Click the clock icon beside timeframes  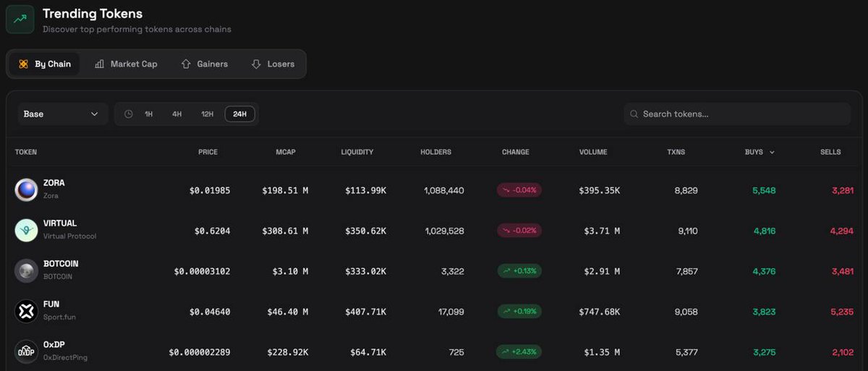(129, 114)
